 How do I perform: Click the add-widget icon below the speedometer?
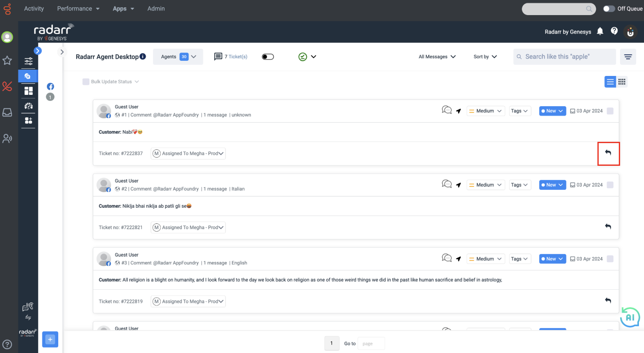pos(28,121)
